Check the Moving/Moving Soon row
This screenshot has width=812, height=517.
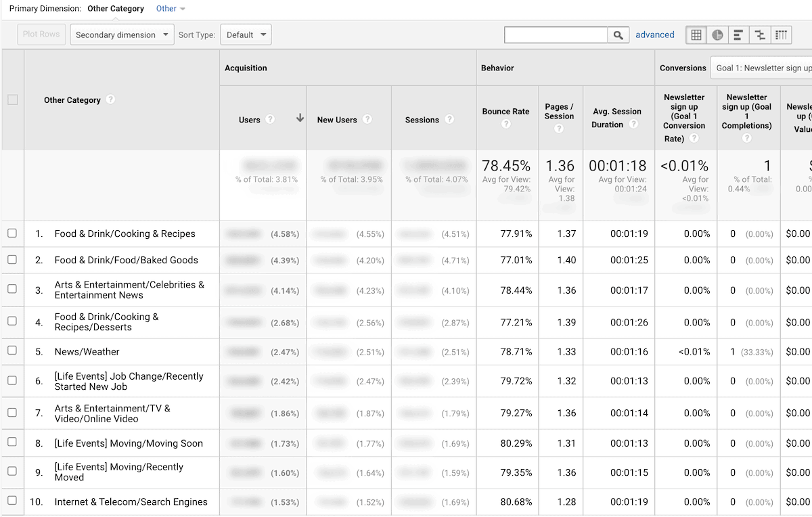pyautogui.click(x=12, y=443)
